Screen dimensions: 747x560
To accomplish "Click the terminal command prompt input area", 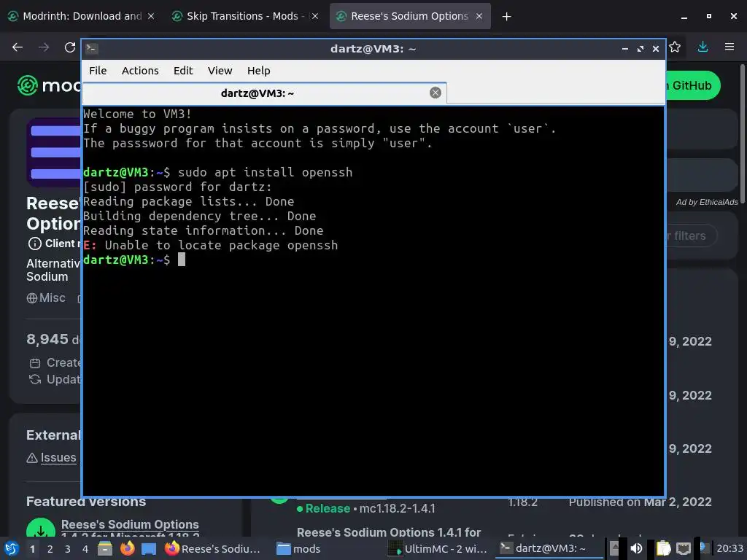I will pyautogui.click(x=182, y=260).
